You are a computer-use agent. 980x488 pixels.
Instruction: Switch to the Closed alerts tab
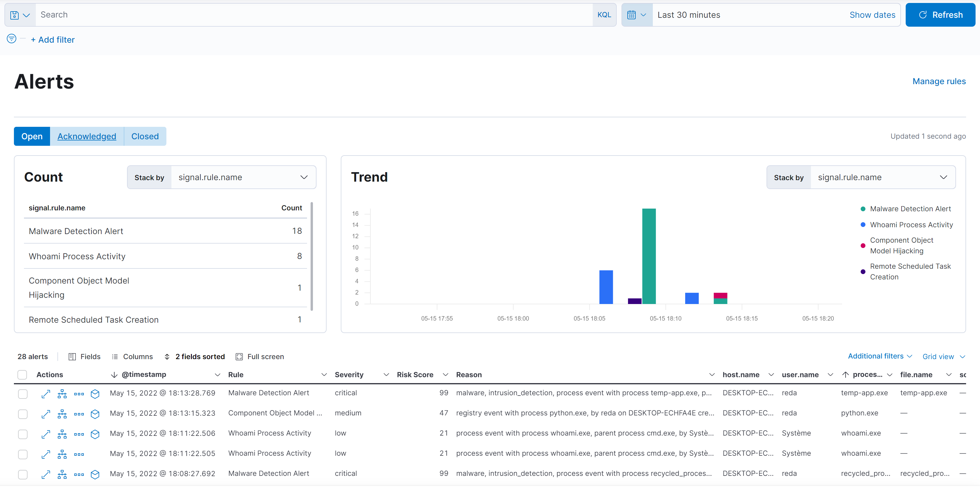pyautogui.click(x=145, y=136)
